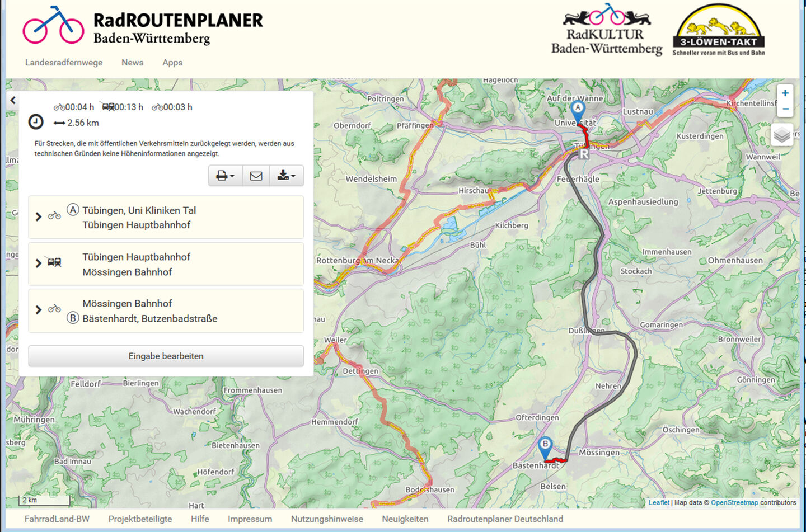Viewport: 806px width, 532px height.
Task: Expand the Mössingen Bahnhof bike segment
Action: coord(39,309)
